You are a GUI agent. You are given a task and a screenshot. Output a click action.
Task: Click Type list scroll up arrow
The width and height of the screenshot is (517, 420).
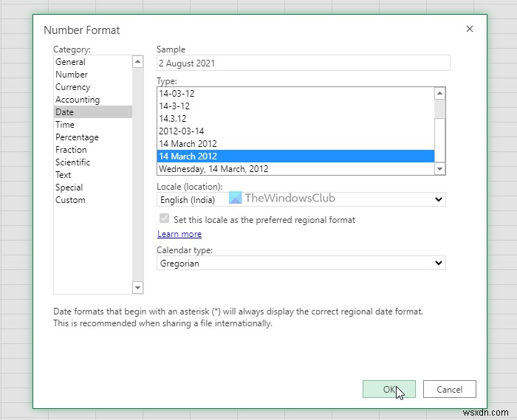click(x=440, y=94)
